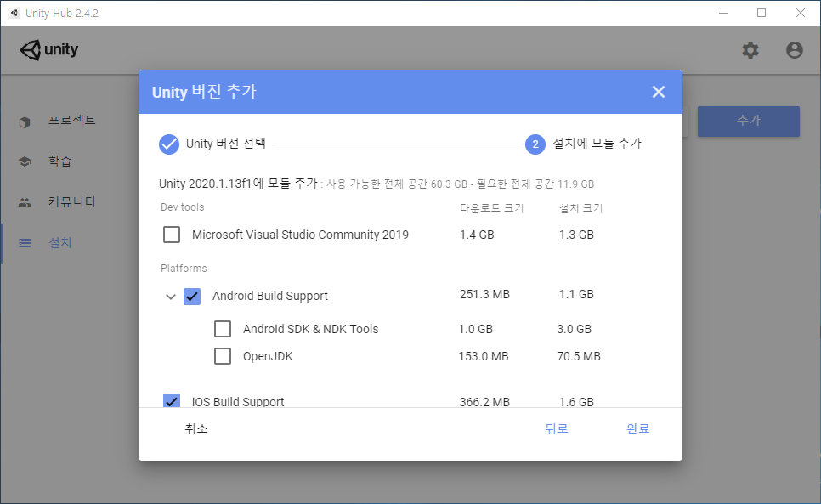Click the Android SDK & NDK Tools label

310,329
